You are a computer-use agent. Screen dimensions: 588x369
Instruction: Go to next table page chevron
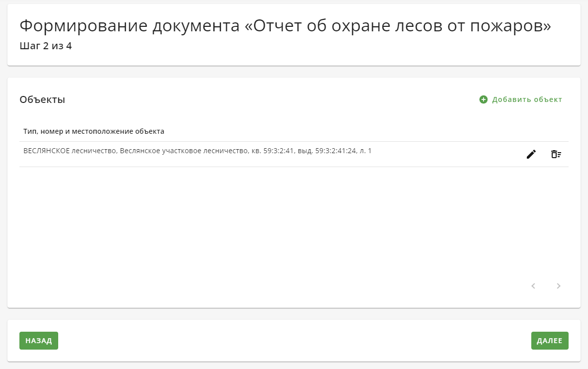pyautogui.click(x=558, y=286)
